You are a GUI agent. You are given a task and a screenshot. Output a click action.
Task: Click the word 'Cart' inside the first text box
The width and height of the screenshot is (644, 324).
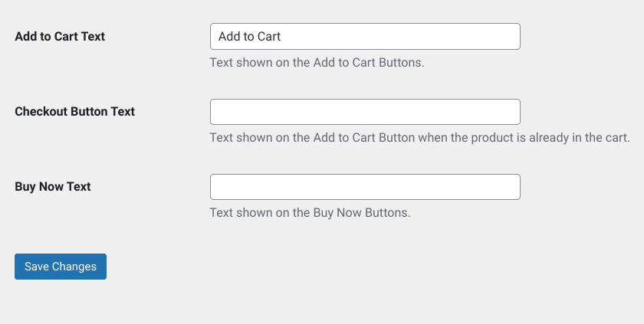(x=269, y=37)
